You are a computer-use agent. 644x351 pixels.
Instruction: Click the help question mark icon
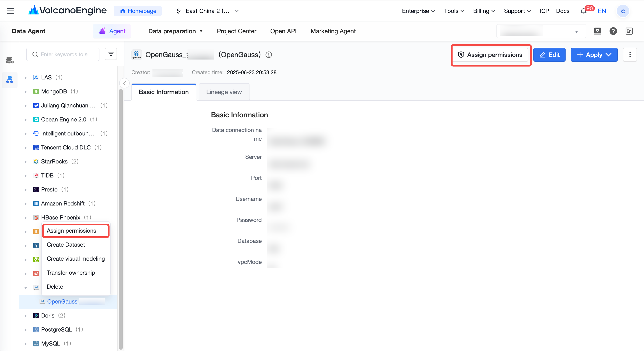coord(613,31)
